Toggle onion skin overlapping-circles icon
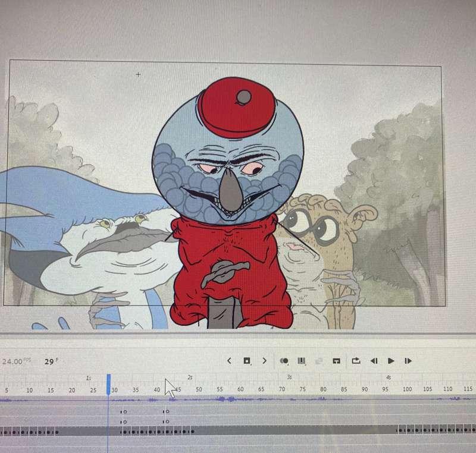This screenshot has height=453, width=476. click(x=284, y=361)
